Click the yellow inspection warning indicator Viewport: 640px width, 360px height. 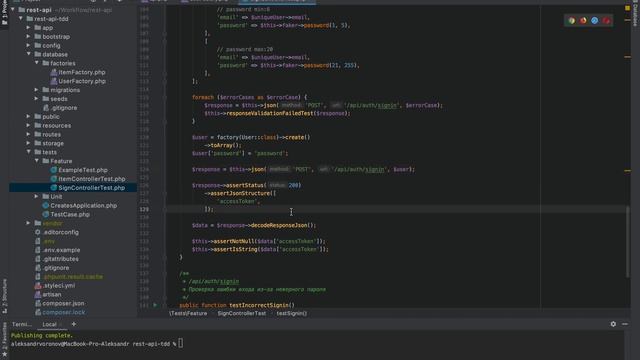pyautogui.click(x=627, y=8)
